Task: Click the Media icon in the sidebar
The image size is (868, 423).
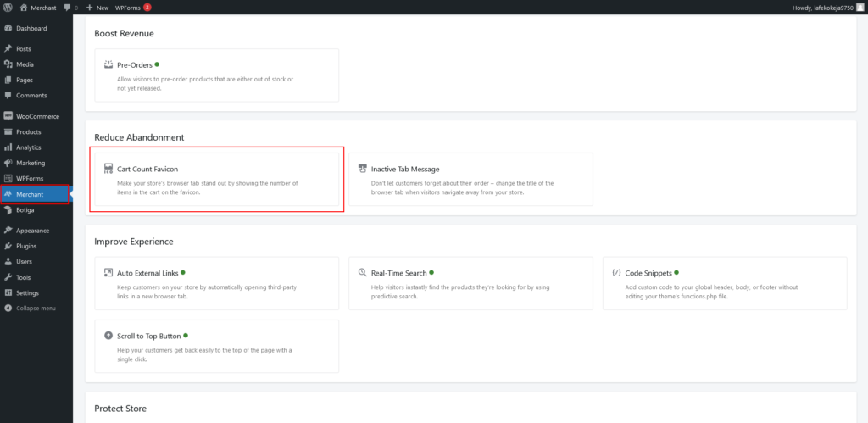Action: click(8, 64)
